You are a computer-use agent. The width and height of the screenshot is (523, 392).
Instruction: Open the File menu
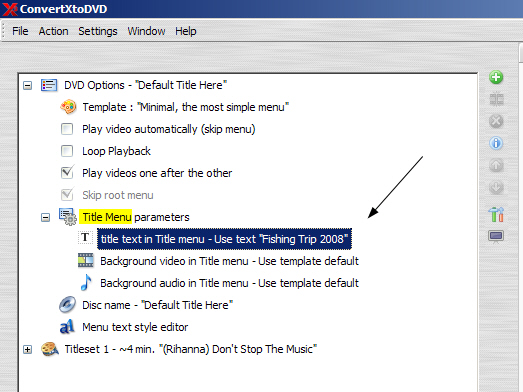pos(20,31)
